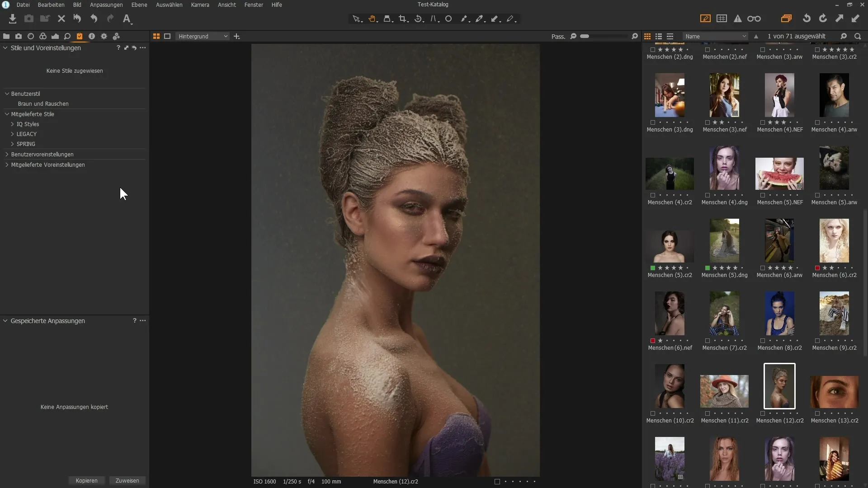
Task: Click the copy adjustments up-arrow icon
Action: [839, 19]
